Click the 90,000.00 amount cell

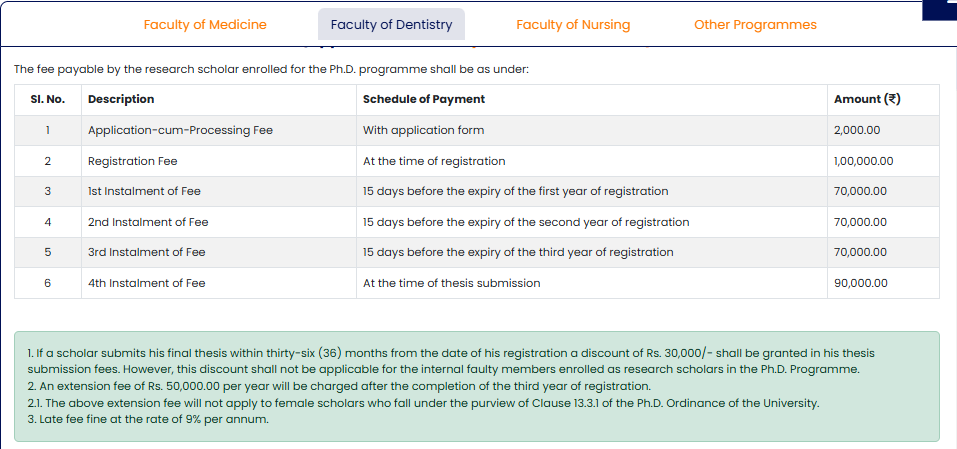point(860,283)
